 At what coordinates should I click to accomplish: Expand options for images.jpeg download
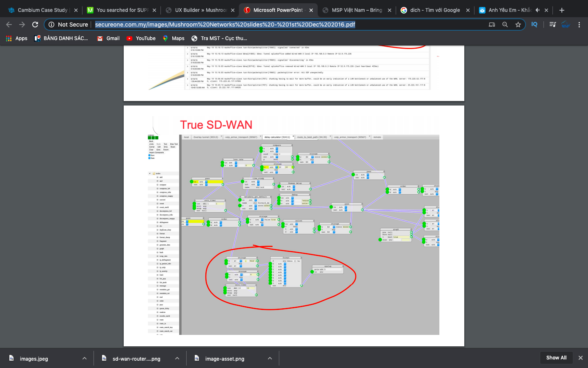85,358
